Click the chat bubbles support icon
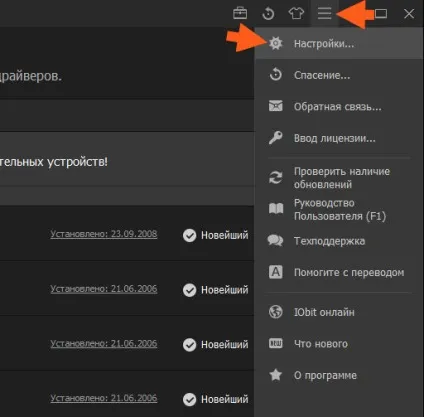This screenshot has width=424, height=417. tap(275, 240)
